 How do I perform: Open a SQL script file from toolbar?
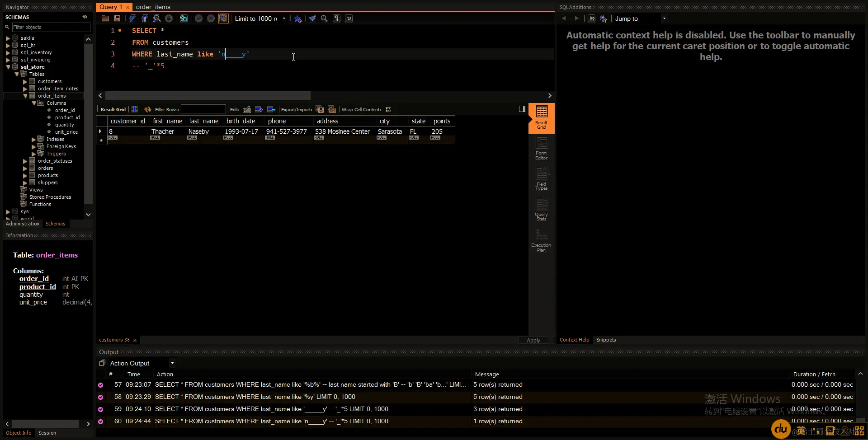(x=105, y=19)
